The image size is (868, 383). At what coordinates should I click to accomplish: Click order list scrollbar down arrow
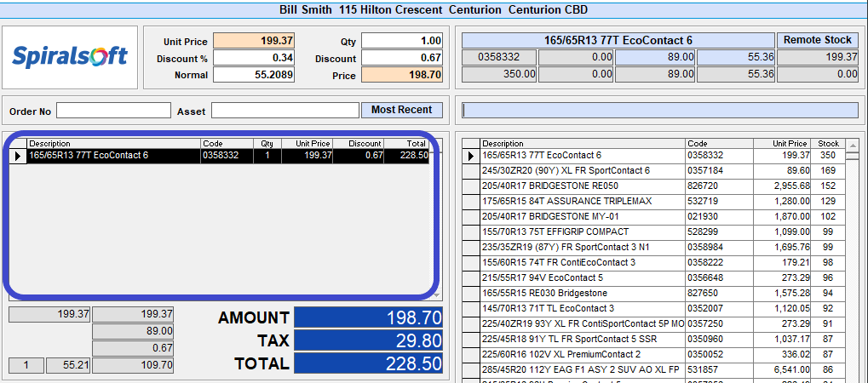[x=437, y=295]
